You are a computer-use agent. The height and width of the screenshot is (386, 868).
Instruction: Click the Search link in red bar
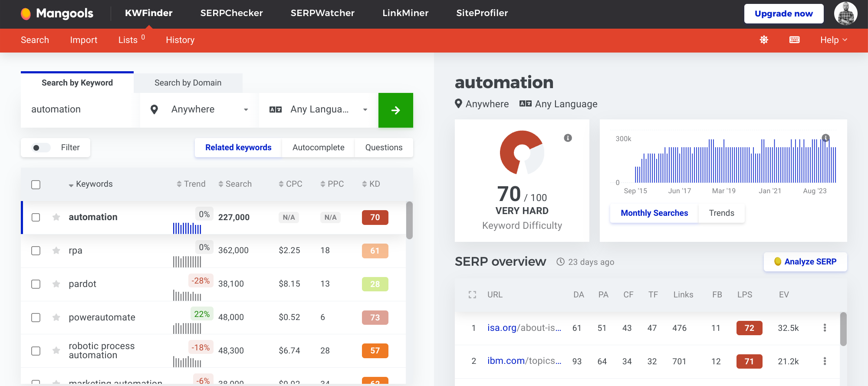(x=35, y=40)
